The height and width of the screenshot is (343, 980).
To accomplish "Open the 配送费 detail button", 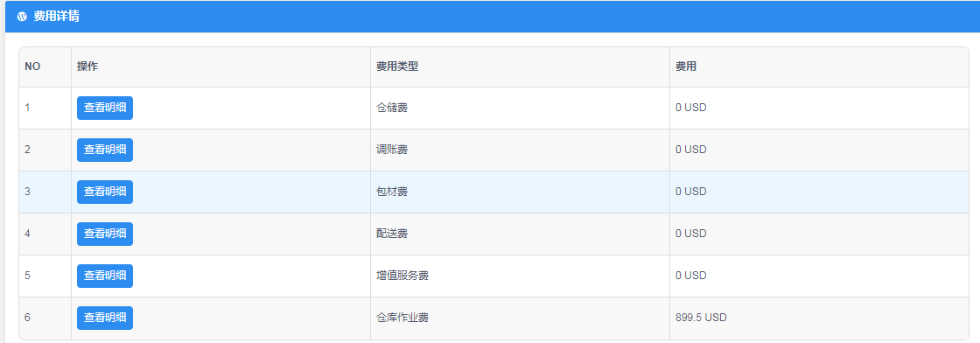I will 105,234.
